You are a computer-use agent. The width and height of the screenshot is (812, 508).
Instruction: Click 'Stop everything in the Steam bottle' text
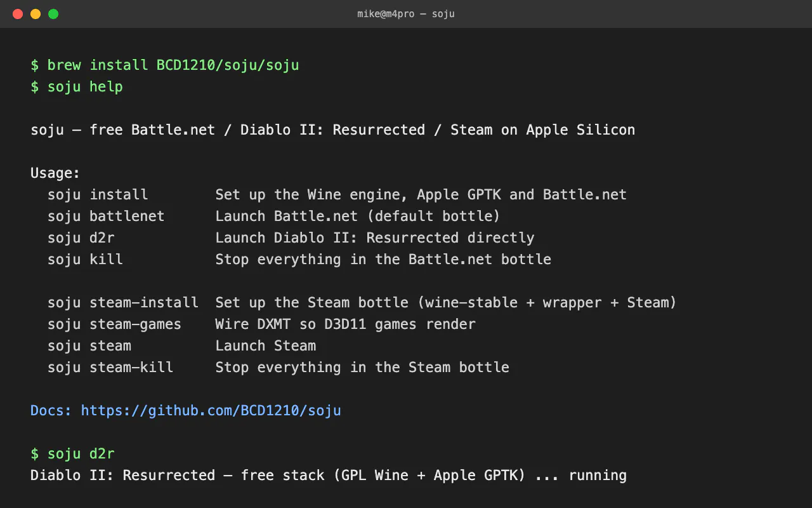362,368
